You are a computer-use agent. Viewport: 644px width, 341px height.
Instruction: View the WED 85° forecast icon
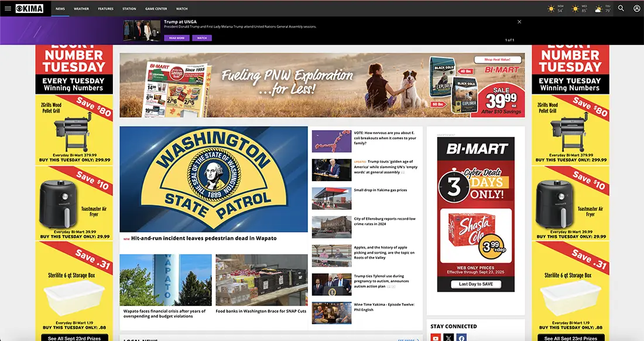click(x=575, y=9)
